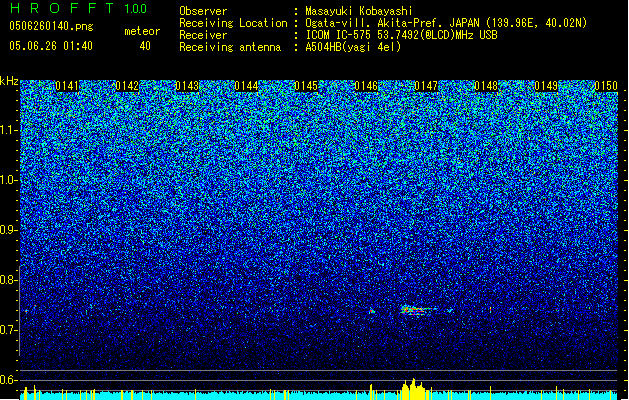Click the Ogata-vill. Akita-Pref. JAPAN location text
This screenshot has width=629, height=400.
(446, 23)
